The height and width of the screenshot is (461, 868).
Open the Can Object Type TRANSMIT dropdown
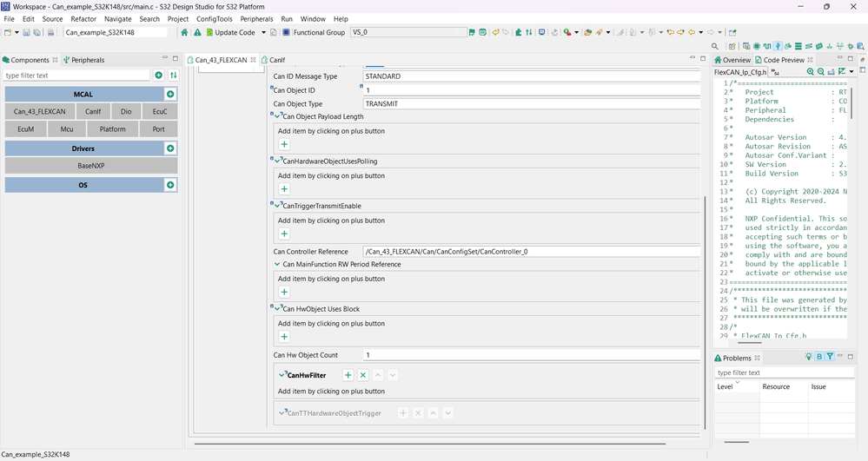tap(532, 103)
